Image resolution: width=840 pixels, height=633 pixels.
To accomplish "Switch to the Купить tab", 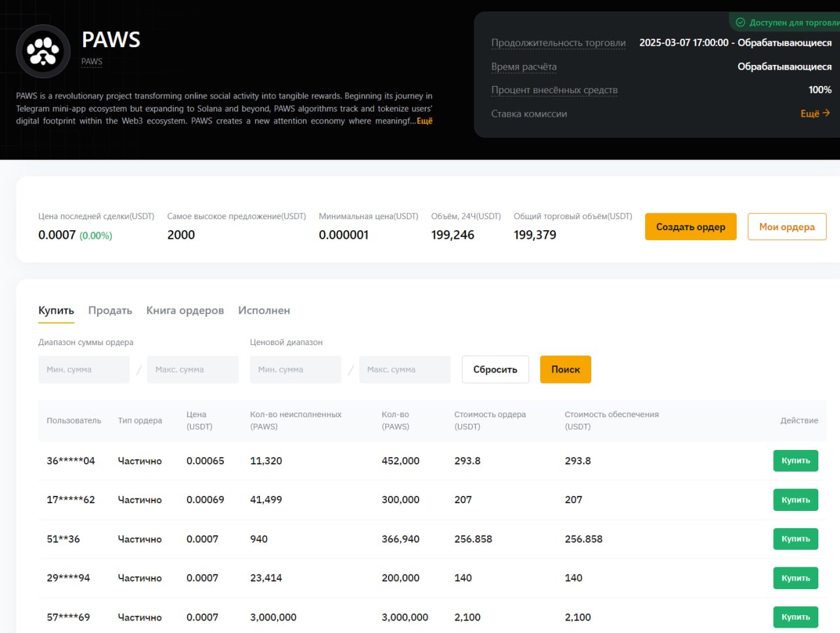I will (x=56, y=310).
